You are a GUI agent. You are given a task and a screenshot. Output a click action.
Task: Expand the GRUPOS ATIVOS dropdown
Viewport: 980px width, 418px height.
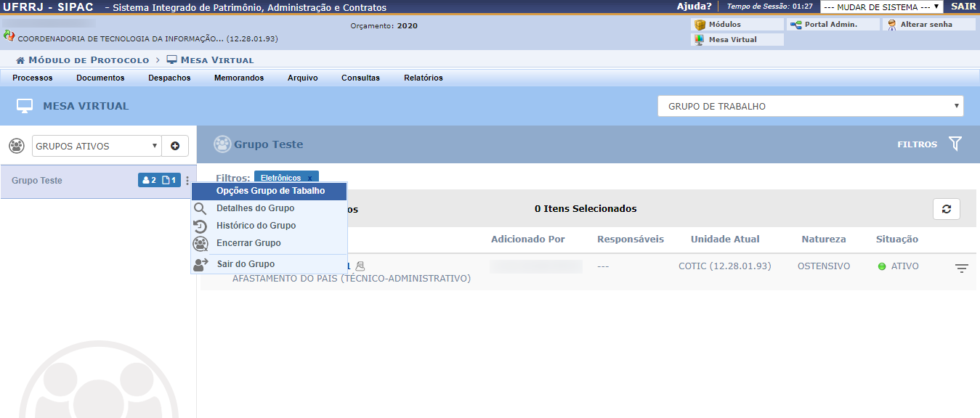point(96,146)
